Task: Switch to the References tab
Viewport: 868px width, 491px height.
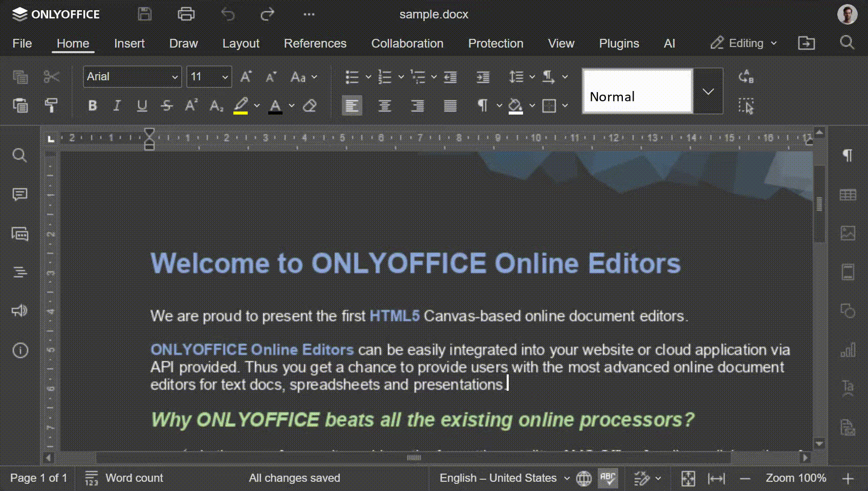Action: click(315, 43)
